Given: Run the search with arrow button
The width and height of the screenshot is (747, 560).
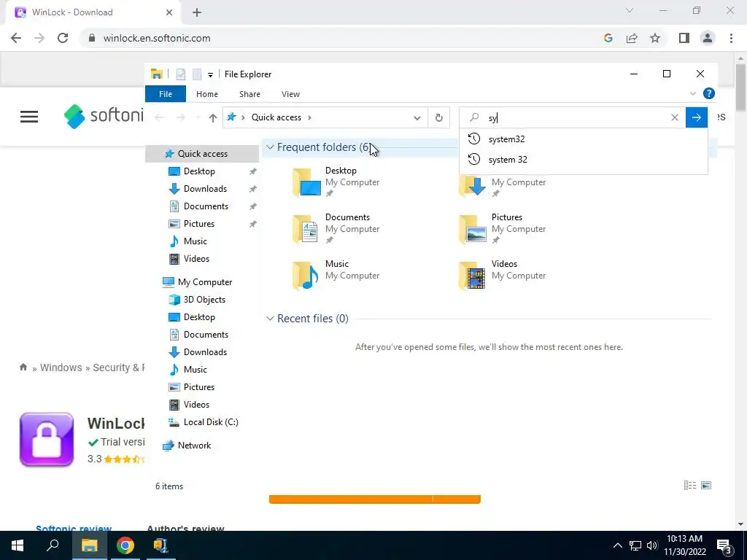Looking at the screenshot, I should pyautogui.click(x=697, y=117).
